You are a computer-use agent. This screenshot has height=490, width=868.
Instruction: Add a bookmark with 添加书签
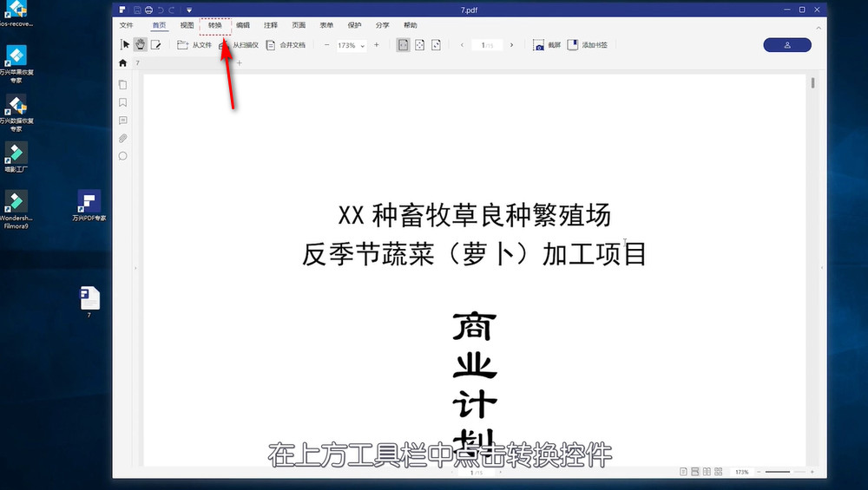588,45
